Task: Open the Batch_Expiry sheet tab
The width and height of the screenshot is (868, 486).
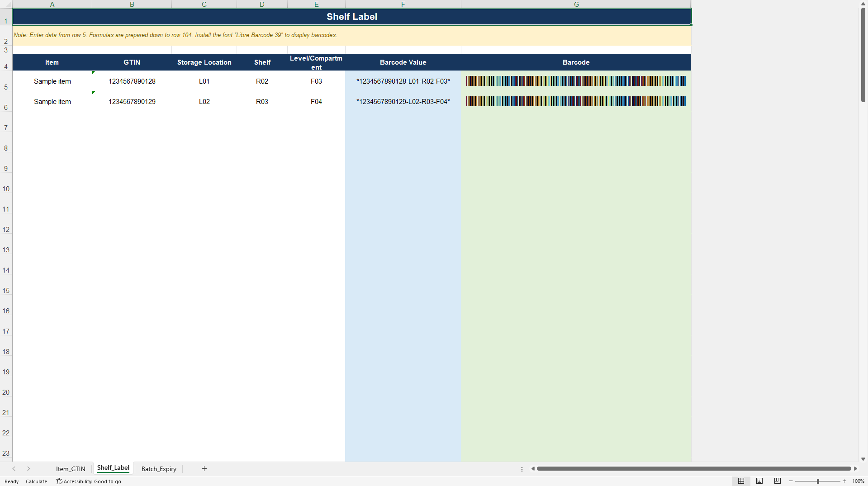Action: (x=159, y=469)
